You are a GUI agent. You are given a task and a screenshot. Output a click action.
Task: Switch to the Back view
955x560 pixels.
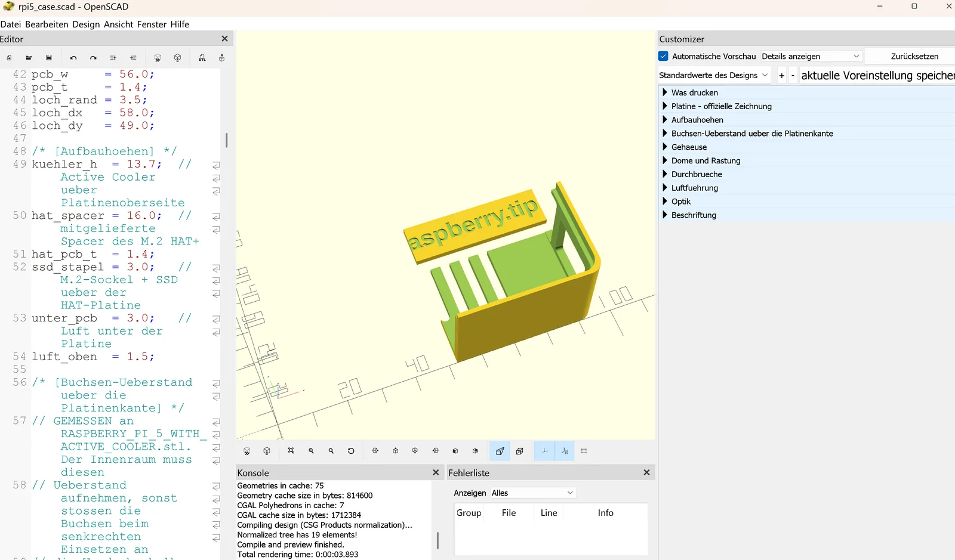[475, 451]
